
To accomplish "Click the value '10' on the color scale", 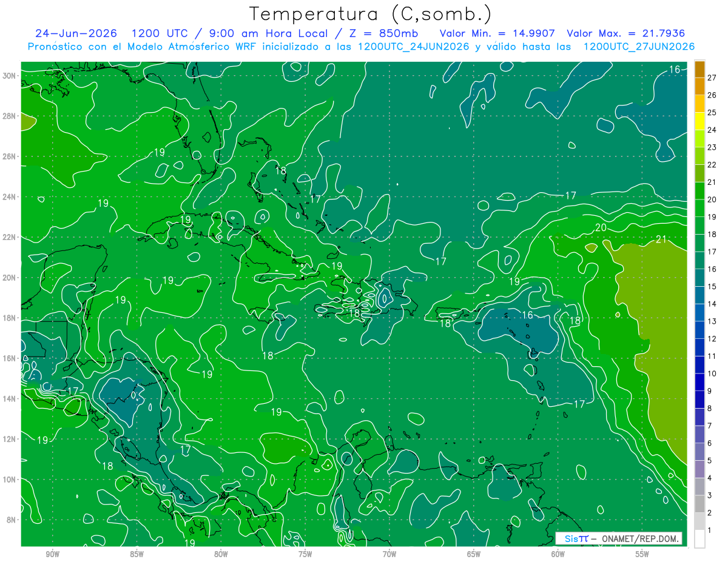I will tap(712, 373).
